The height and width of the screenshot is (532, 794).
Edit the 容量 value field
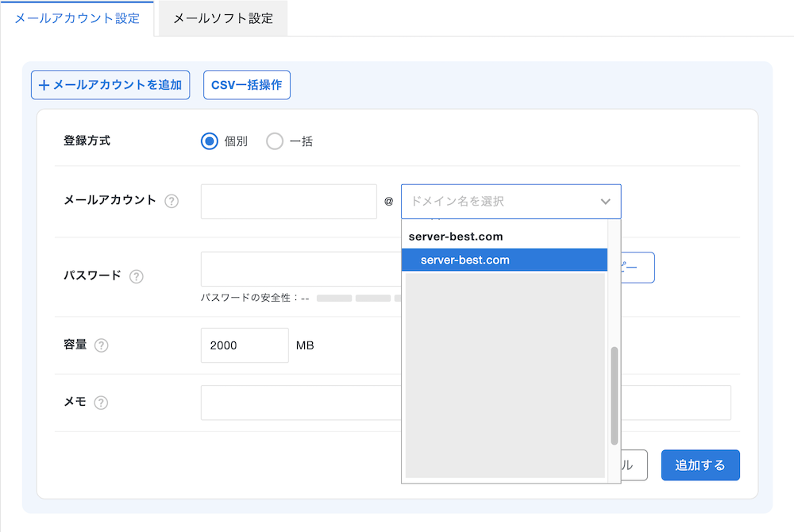245,345
